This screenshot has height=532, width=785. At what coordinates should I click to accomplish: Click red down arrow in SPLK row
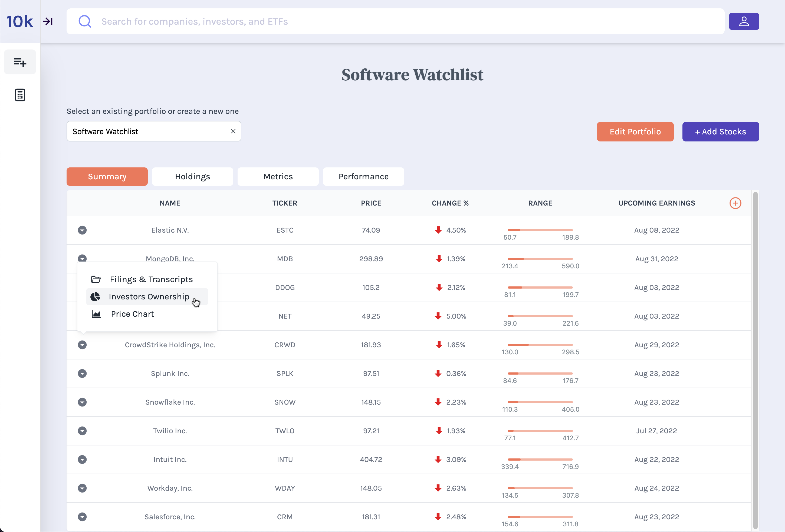[438, 373]
